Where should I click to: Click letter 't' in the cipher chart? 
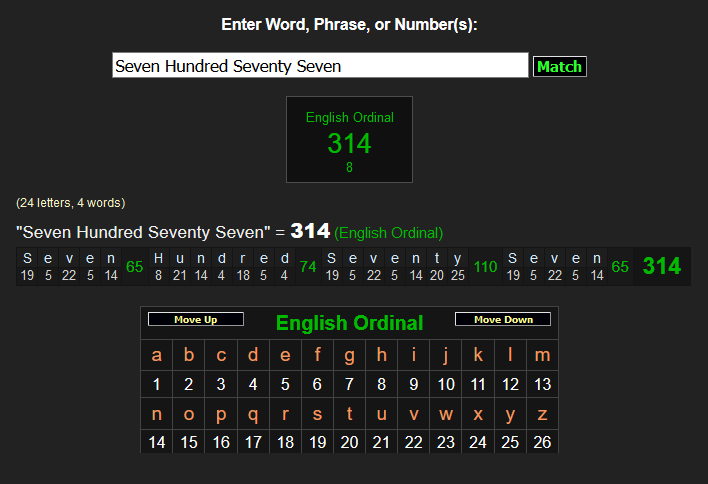(349, 414)
